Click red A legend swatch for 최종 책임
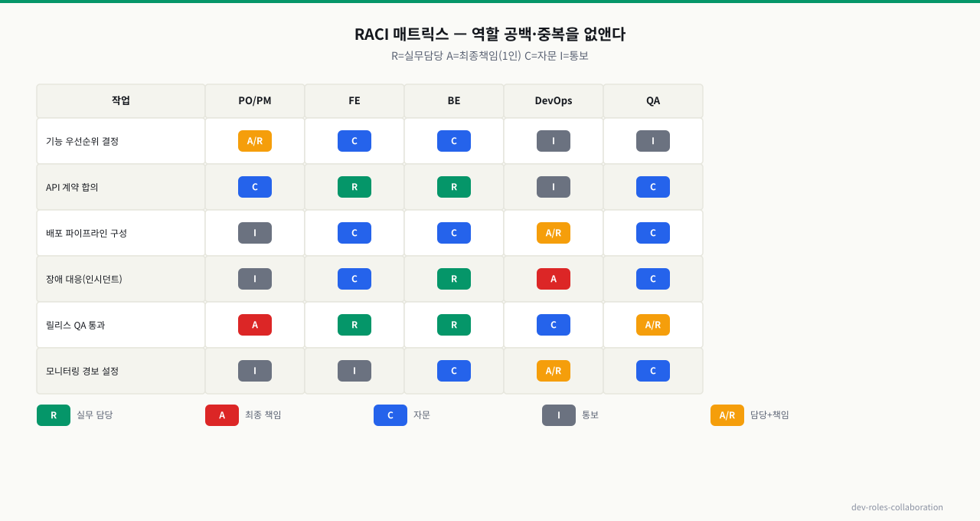This screenshot has width=980, height=521. pos(222,415)
